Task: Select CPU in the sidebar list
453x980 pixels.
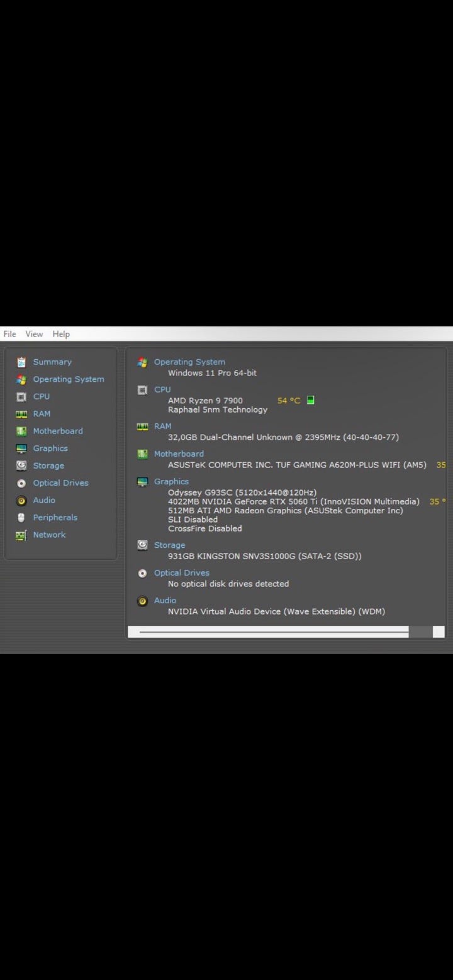Action: click(x=42, y=397)
